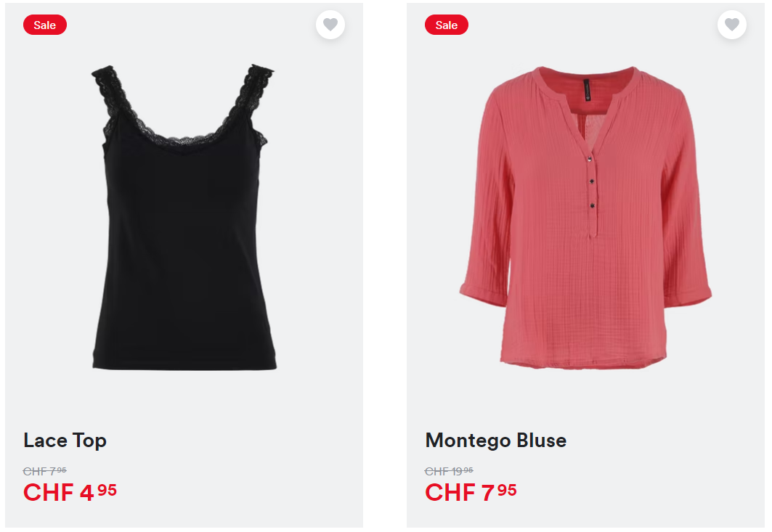Favorite the Montego Bluse using its heart icon
Screen dimensions: 772x532
click(x=732, y=25)
